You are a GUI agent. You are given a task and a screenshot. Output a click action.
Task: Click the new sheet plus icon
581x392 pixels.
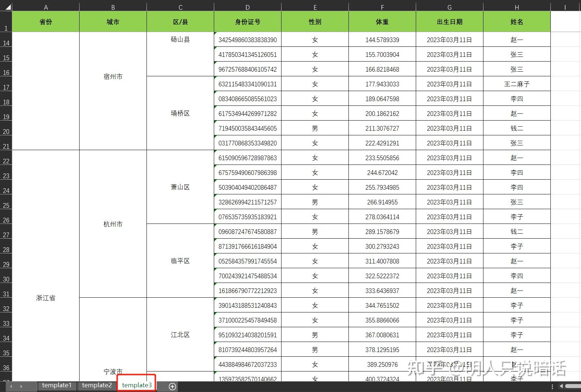172,386
